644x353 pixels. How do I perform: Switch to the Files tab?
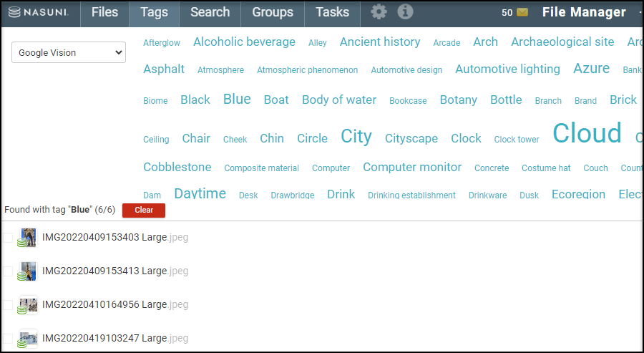[x=104, y=13]
